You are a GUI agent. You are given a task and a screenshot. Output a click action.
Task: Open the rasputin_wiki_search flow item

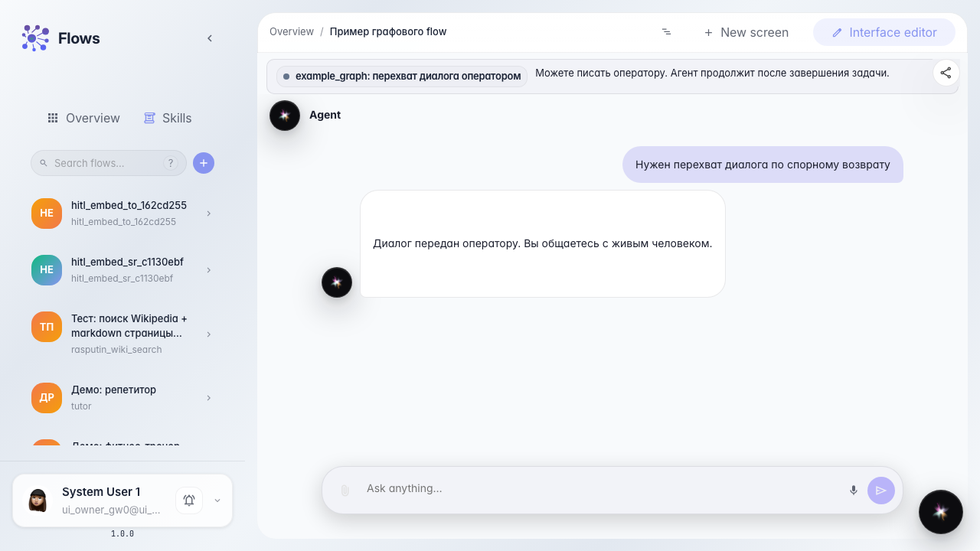coord(122,334)
